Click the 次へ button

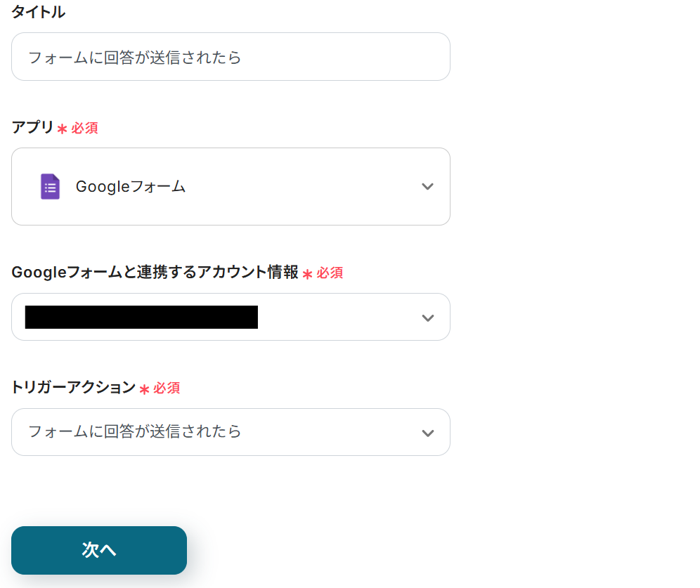tap(99, 550)
